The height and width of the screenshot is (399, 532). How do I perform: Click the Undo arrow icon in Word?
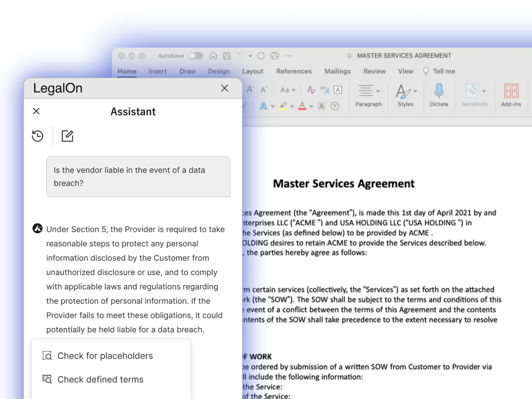click(241, 56)
